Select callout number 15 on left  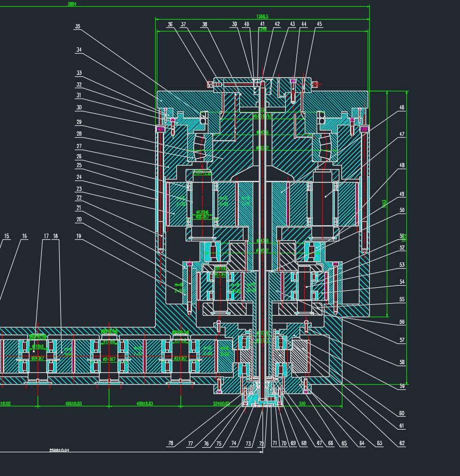pos(7,236)
